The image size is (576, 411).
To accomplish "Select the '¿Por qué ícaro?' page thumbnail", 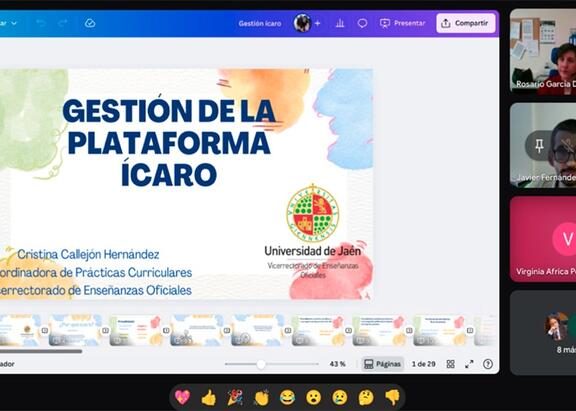I will coord(75,330).
